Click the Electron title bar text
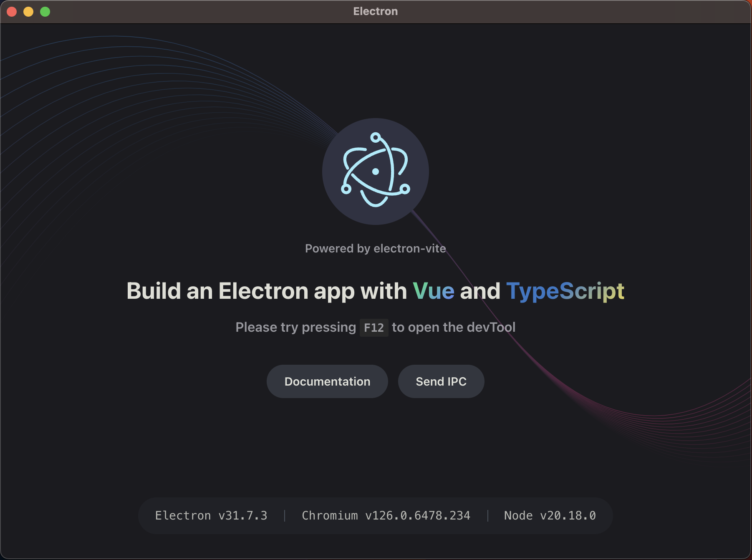The height and width of the screenshot is (560, 752). (375, 11)
